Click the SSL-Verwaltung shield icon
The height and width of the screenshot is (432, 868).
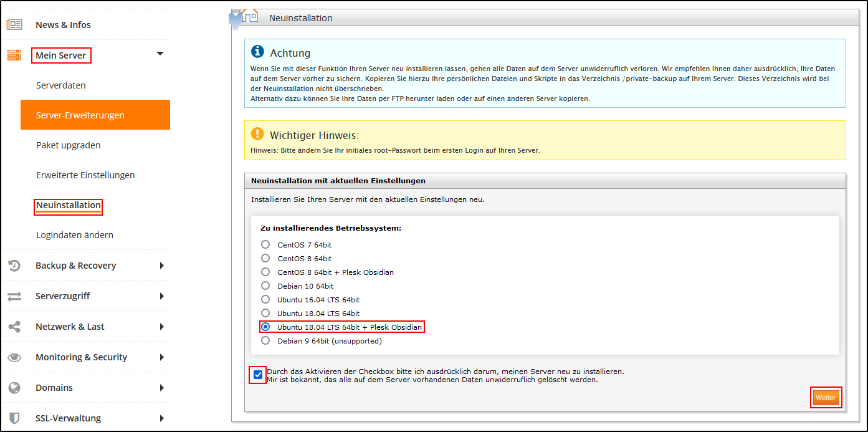tap(14, 418)
